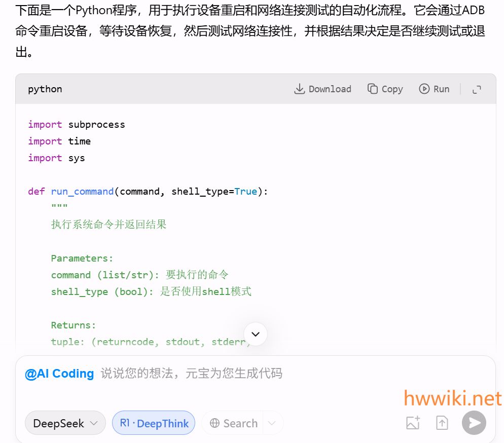
Task: Click the file upload icon
Action: click(442, 423)
